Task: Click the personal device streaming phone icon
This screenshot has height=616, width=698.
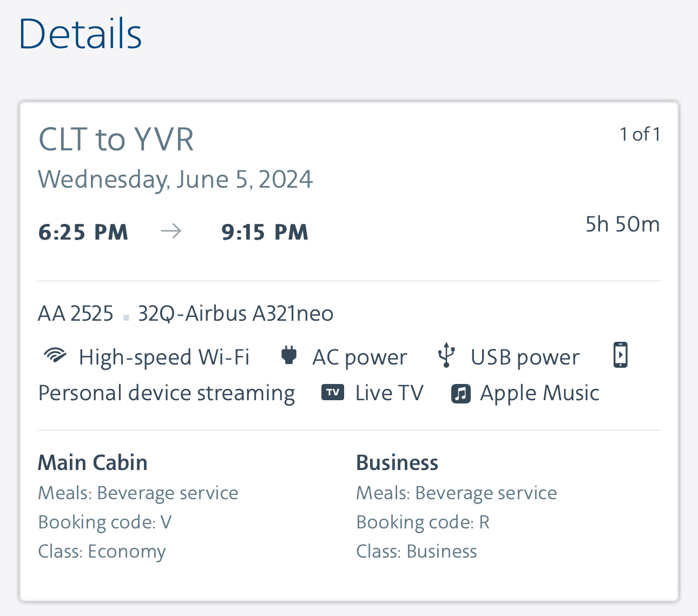Action: tap(620, 355)
